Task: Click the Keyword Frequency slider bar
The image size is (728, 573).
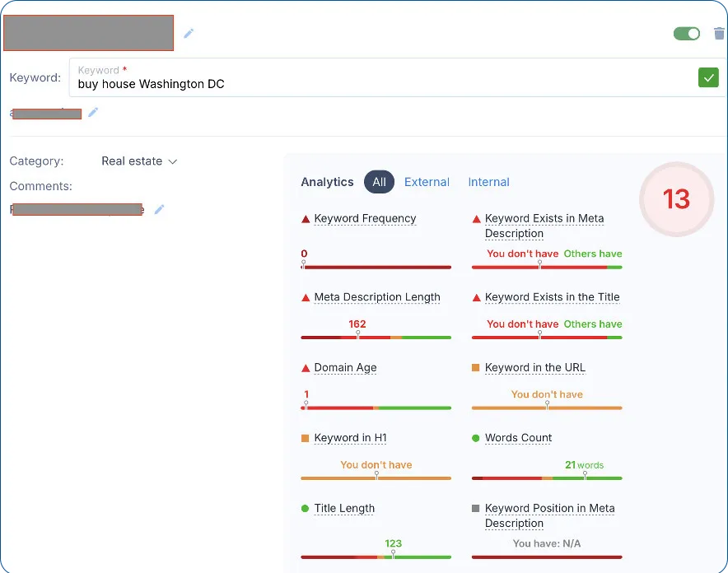Action: [376, 268]
